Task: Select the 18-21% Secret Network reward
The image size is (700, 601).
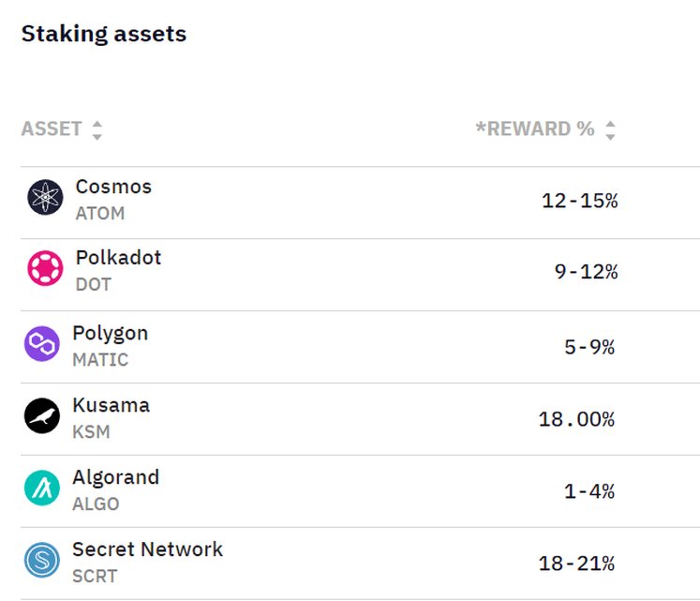Action: tap(577, 563)
